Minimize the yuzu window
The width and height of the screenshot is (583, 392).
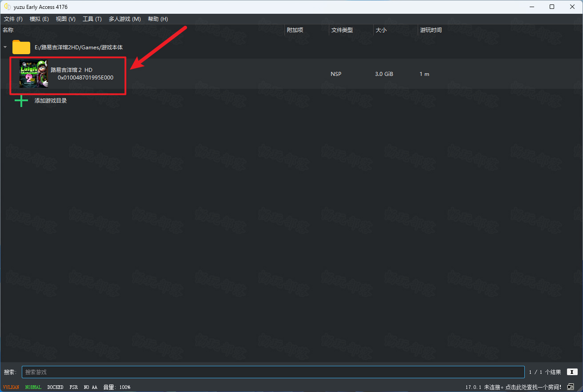coord(531,7)
